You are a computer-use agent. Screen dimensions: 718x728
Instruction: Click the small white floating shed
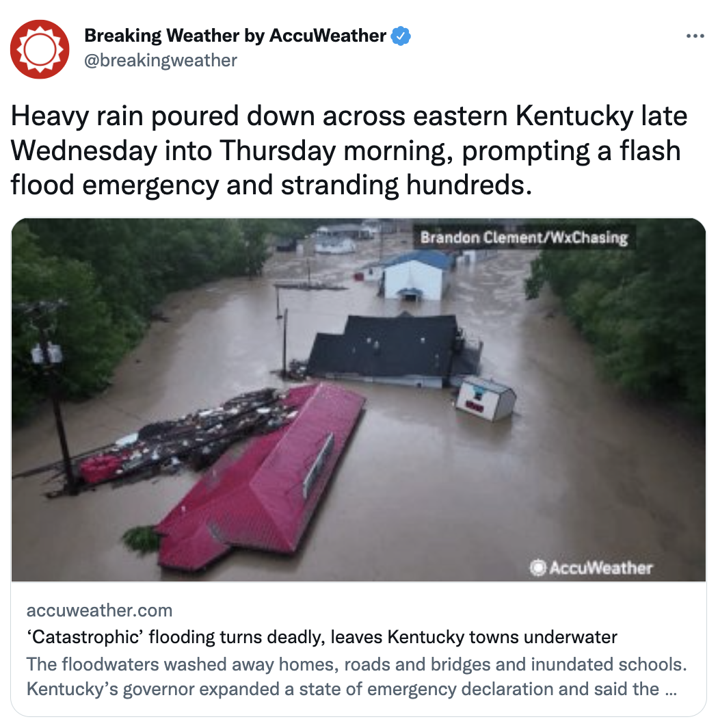486,398
